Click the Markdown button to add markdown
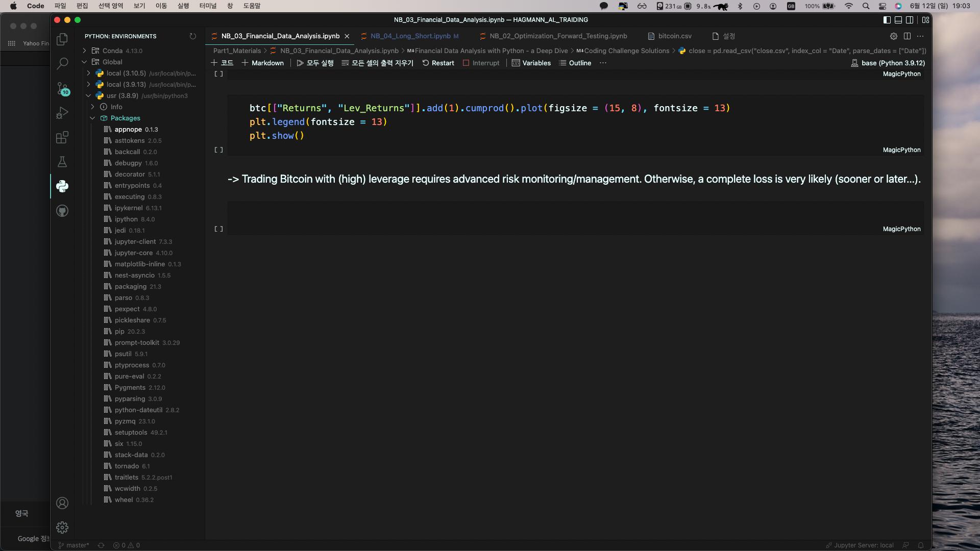This screenshot has width=980, height=551. (267, 63)
